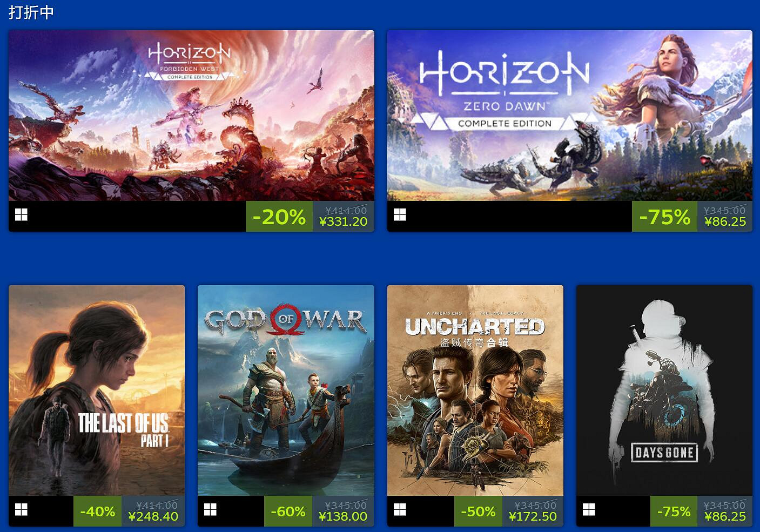Viewport: 760px width, 532px height.
Task: Click the -60% discount badge
Action: 288,511
